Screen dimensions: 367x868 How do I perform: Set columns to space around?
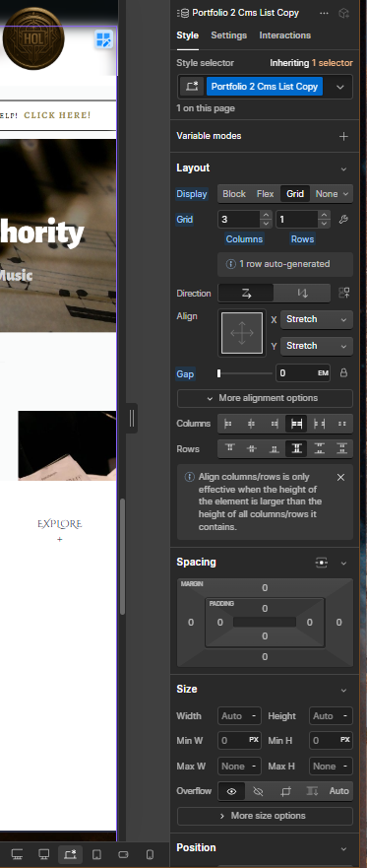click(342, 424)
